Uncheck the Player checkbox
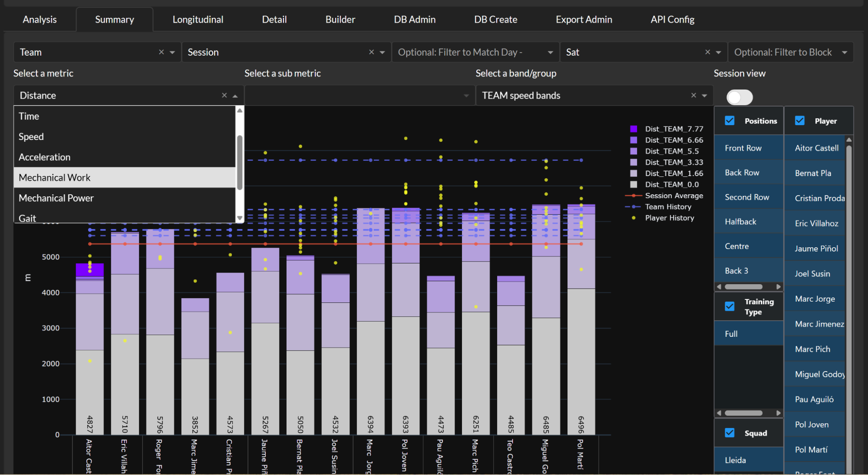This screenshot has height=475, width=868. coord(800,120)
